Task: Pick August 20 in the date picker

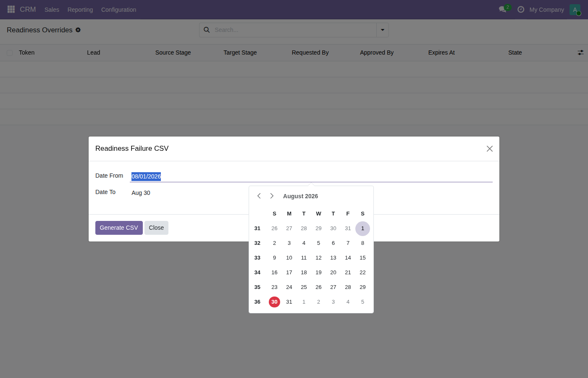Action: tap(333, 273)
